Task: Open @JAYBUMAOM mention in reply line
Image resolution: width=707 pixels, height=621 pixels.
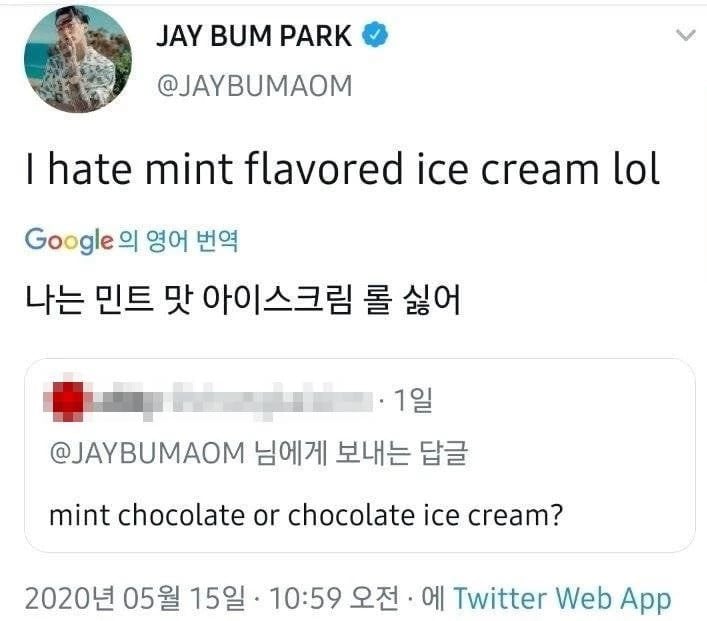Action: click(x=147, y=453)
